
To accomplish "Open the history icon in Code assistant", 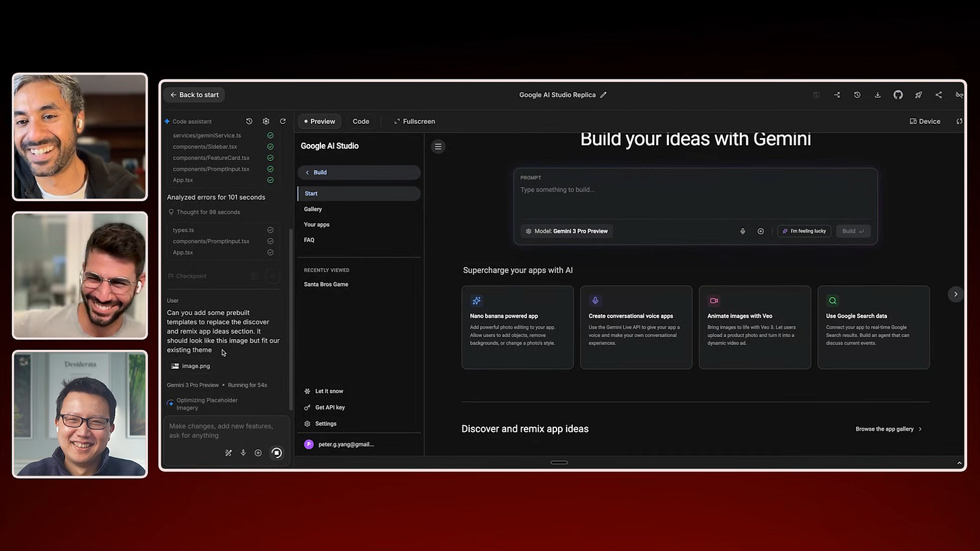I will click(249, 121).
